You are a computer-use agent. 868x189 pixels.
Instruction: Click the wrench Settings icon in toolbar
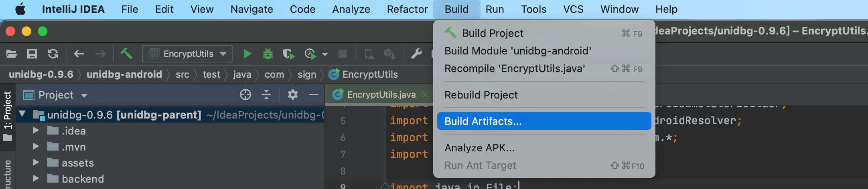pos(416,54)
